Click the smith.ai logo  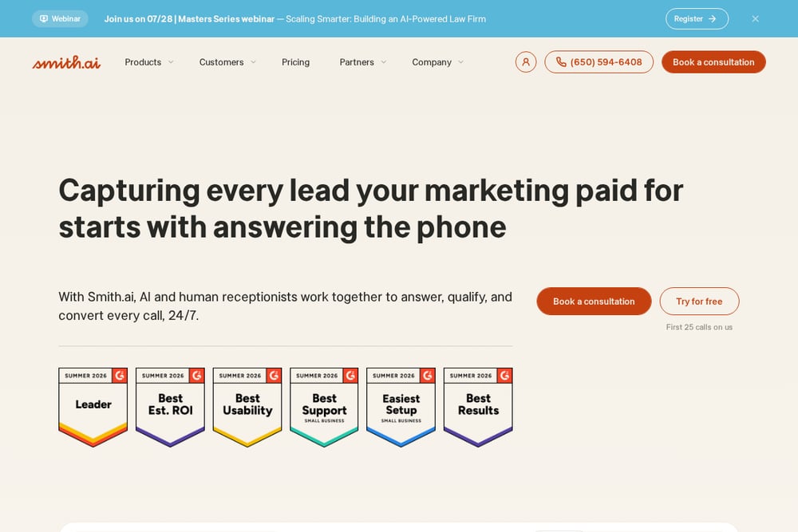click(66, 62)
